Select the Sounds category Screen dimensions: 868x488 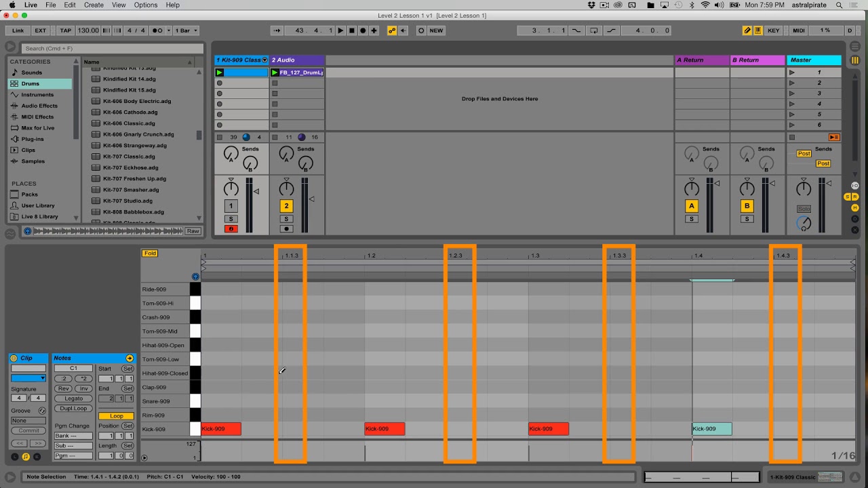[x=31, y=73]
